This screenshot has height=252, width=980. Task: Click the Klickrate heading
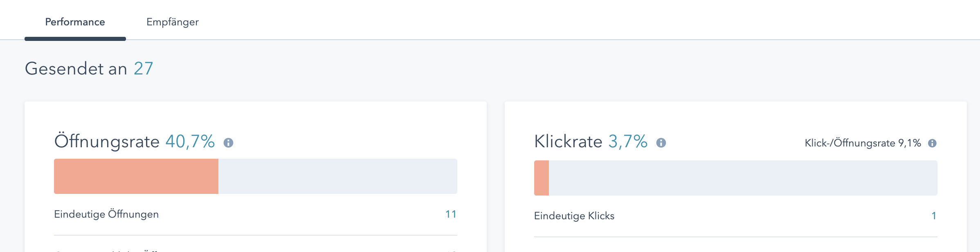568,142
